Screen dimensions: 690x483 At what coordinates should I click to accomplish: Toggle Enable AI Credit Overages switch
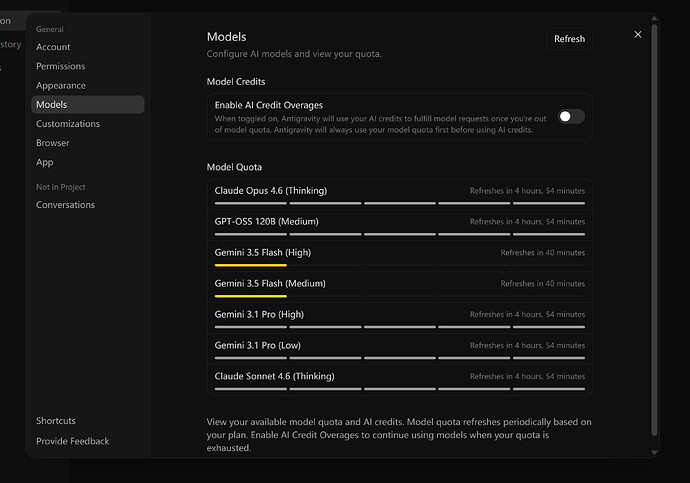(571, 117)
